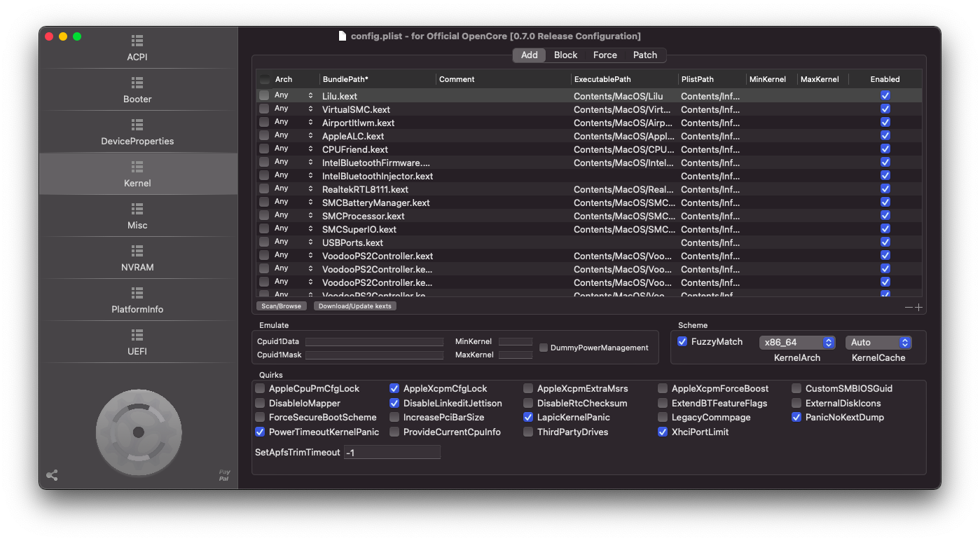
Task: Switch to the Block tab
Action: pyautogui.click(x=565, y=55)
